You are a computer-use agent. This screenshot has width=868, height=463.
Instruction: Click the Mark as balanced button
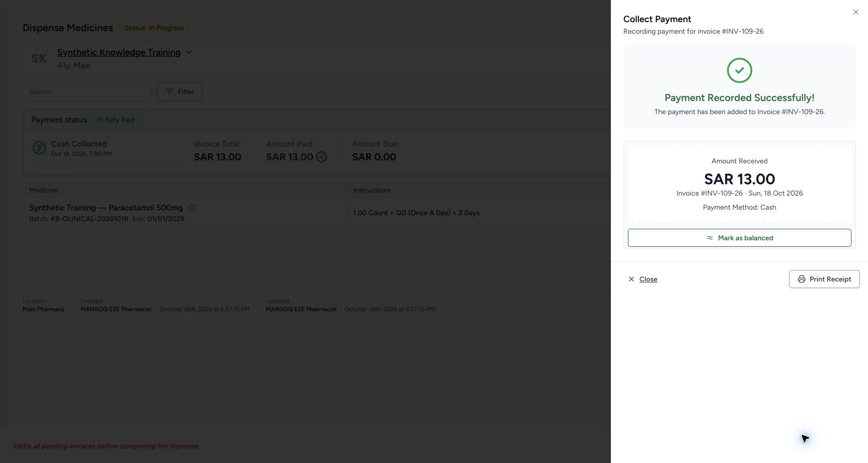click(739, 238)
